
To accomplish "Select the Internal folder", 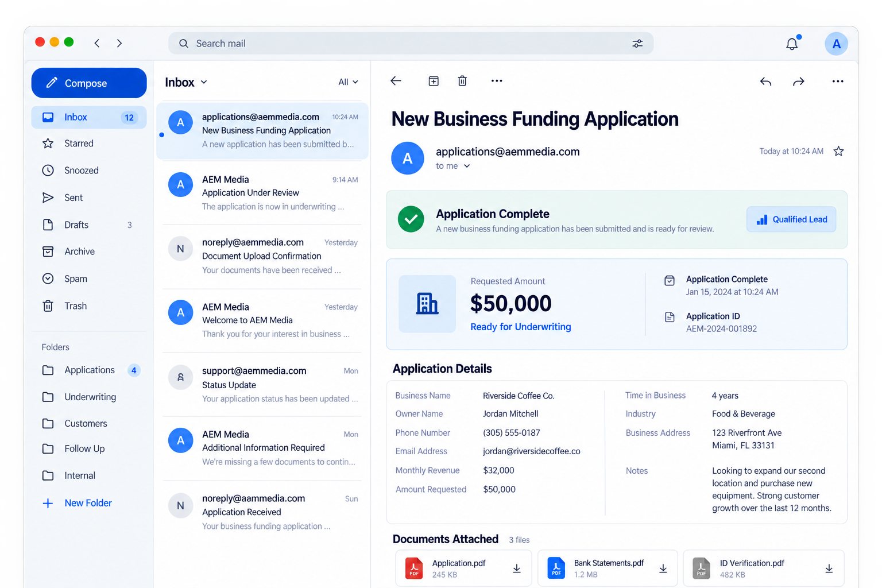I will (x=89, y=475).
